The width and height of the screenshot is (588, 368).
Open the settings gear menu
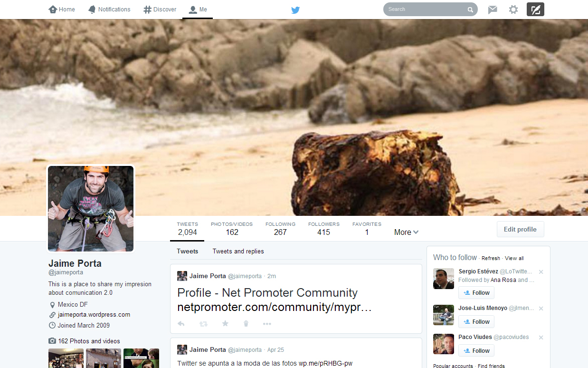513,10
